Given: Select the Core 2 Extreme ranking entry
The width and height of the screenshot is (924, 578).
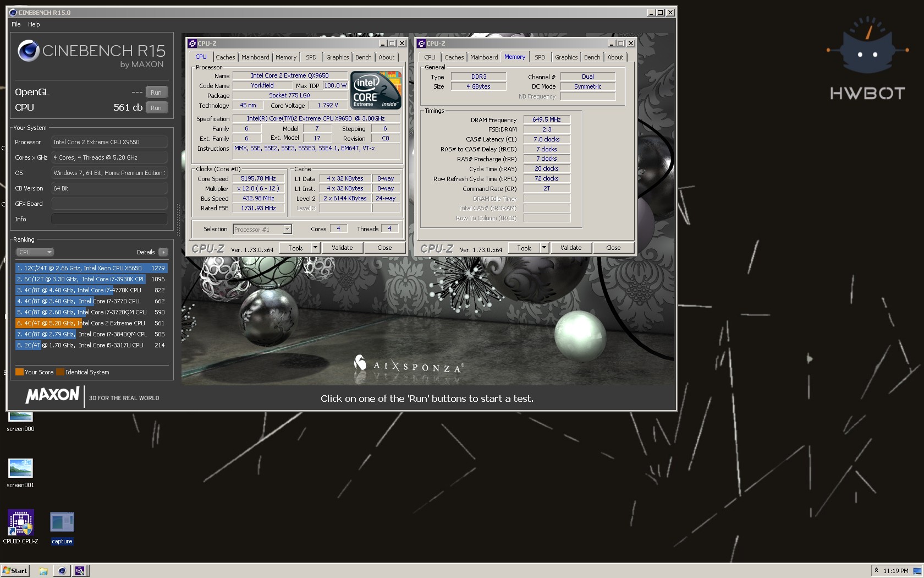Looking at the screenshot, I should [x=91, y=323].
